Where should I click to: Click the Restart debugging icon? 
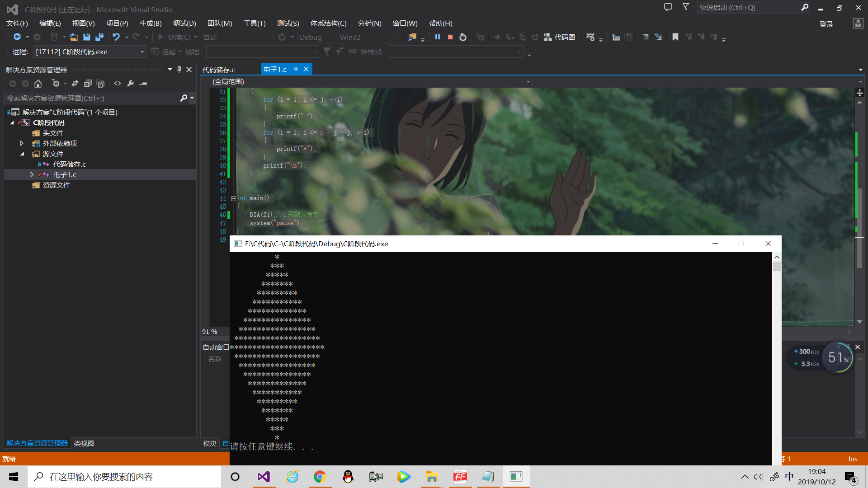(463, 37)
